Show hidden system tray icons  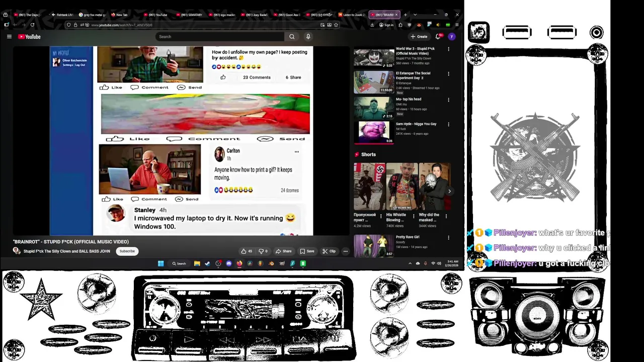coord(410,263)
